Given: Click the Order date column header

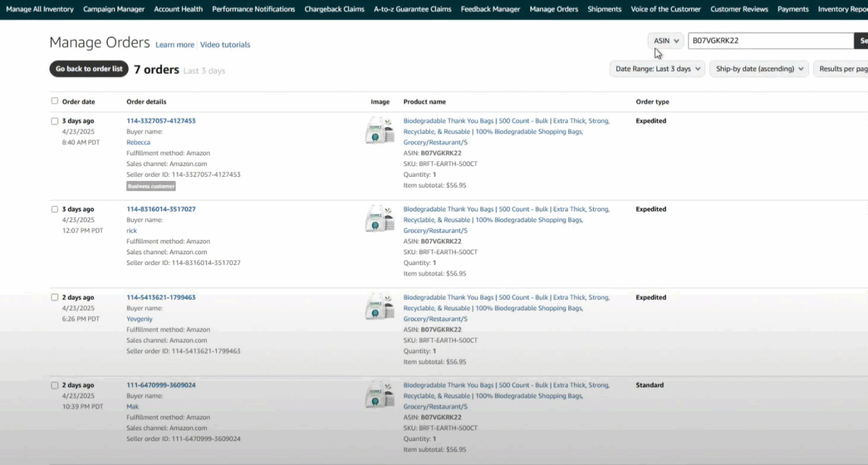Looking at the screenshot, I should [79, 102].
